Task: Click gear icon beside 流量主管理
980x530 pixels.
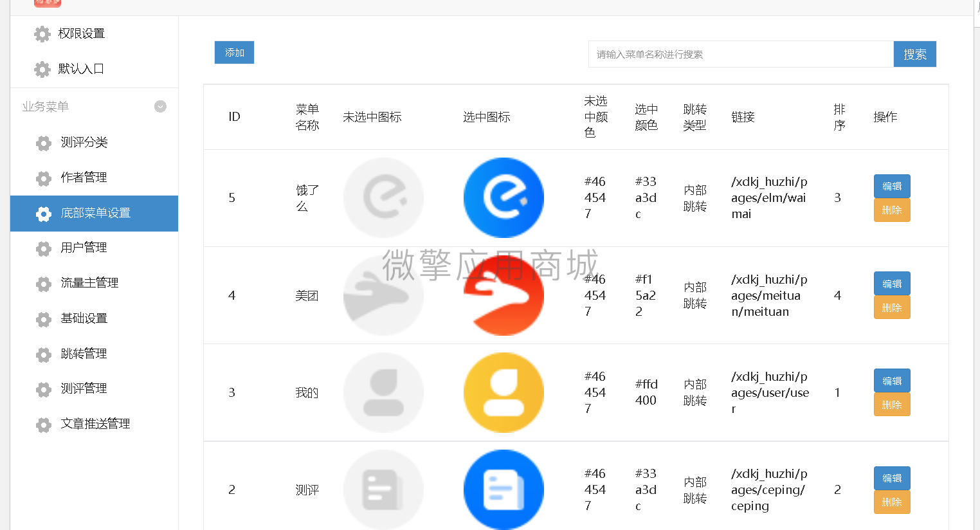Action: tap(44, 284)
